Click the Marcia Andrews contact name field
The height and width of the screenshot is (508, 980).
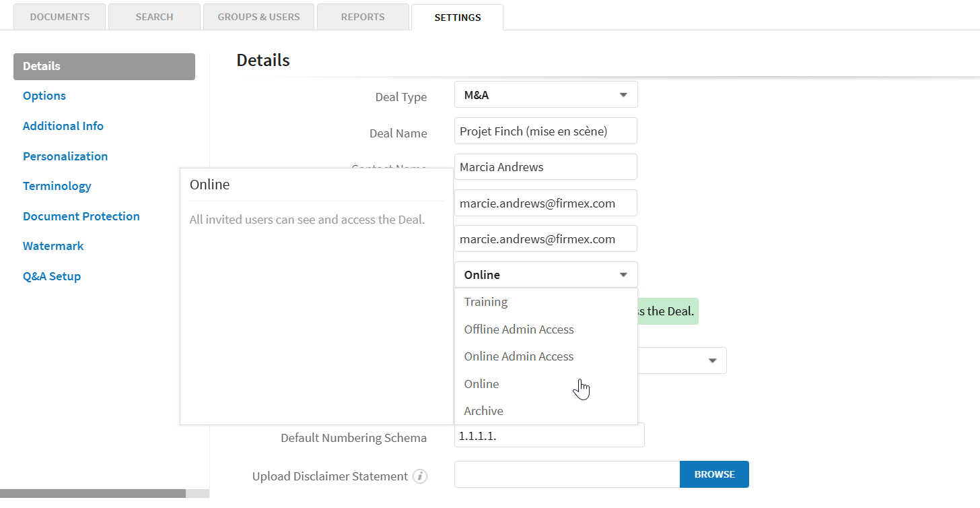point(546,166)
